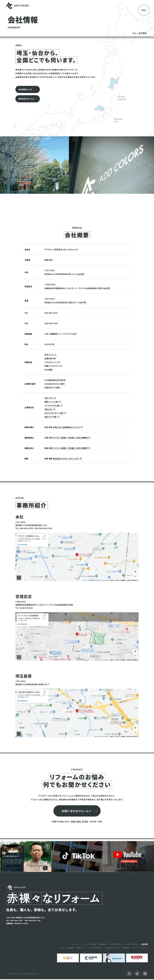This screenshot has width=154, height=980.
Task: Select the 会社情報 link in the footer navigation
Action: [x=144, y=944]
